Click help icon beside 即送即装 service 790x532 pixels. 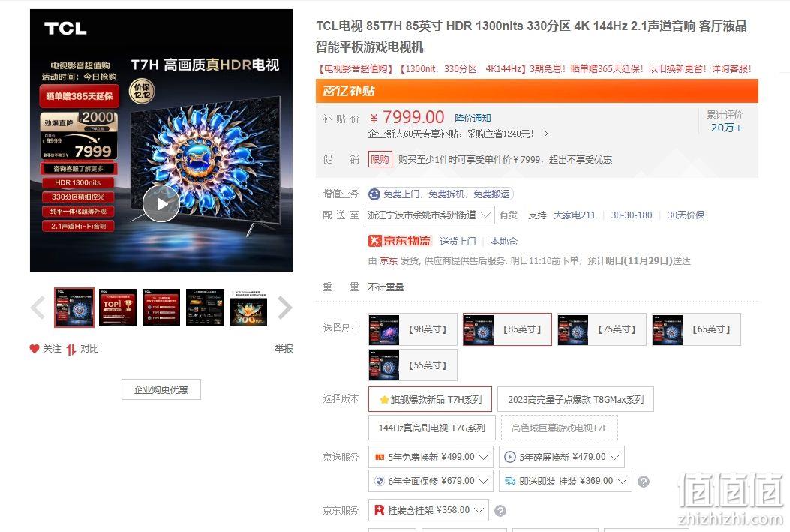(644, 482)
